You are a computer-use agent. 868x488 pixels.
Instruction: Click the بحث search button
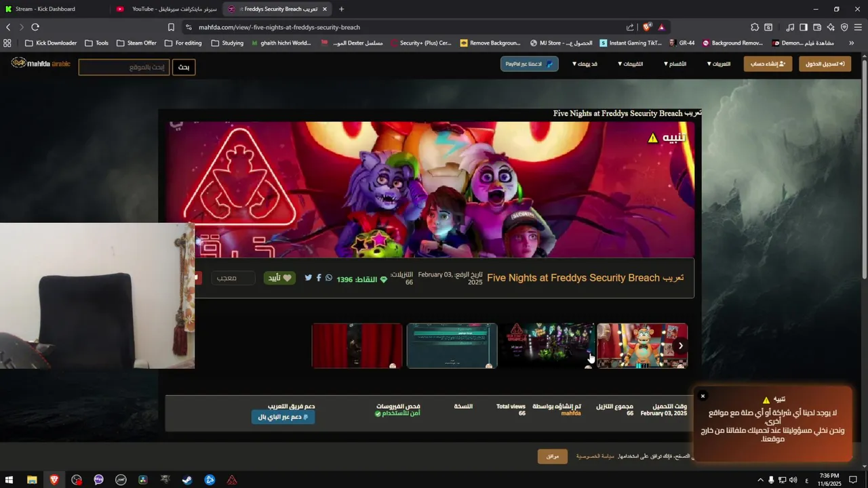pyautogui.click(x=183, y=67)
